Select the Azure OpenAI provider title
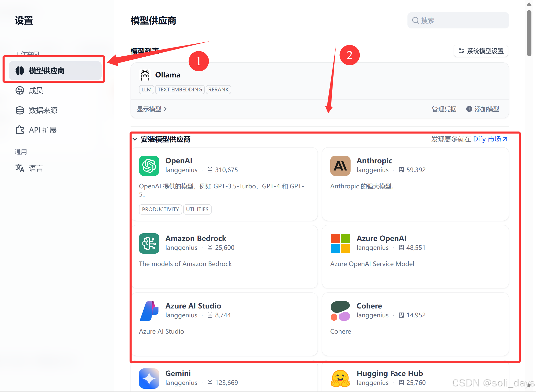The image size is (536, 392). pyautogui.click(x=381, y=238)
